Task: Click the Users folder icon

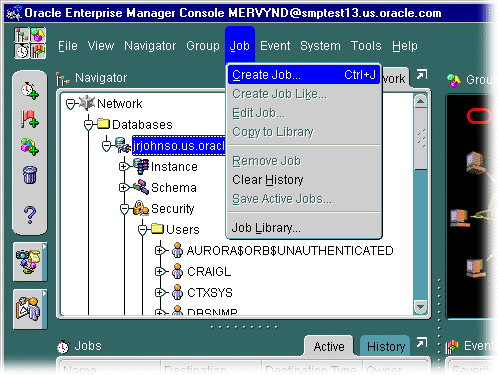Action: click(157, 229)
